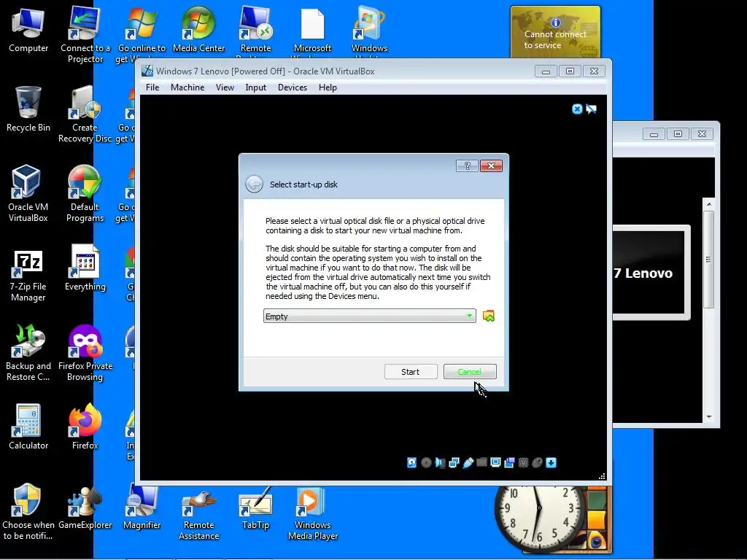This screenshot has height=560, width=747.
Task: Click the Start button in dialog
Action: pos(411,371)
